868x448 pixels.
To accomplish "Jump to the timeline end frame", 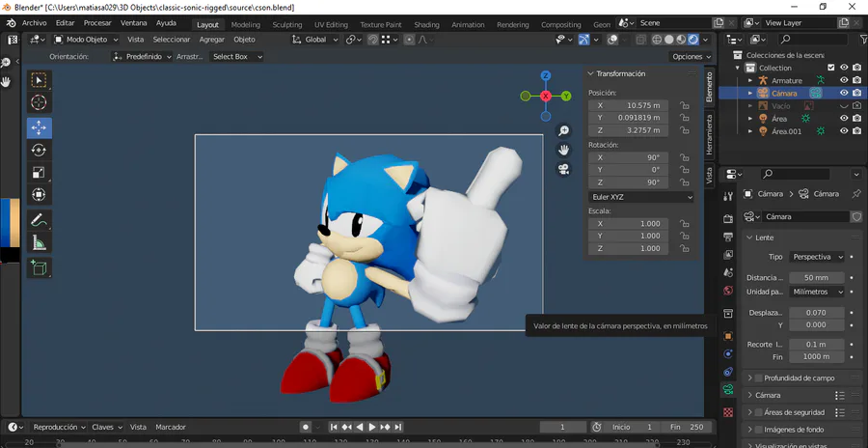I will tap(398, 428).
